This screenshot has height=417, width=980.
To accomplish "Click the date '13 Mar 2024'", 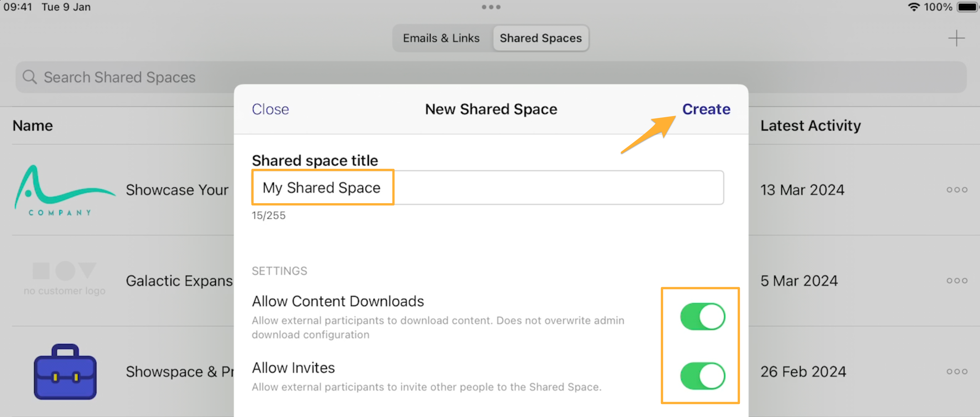I will coord(802,190).
